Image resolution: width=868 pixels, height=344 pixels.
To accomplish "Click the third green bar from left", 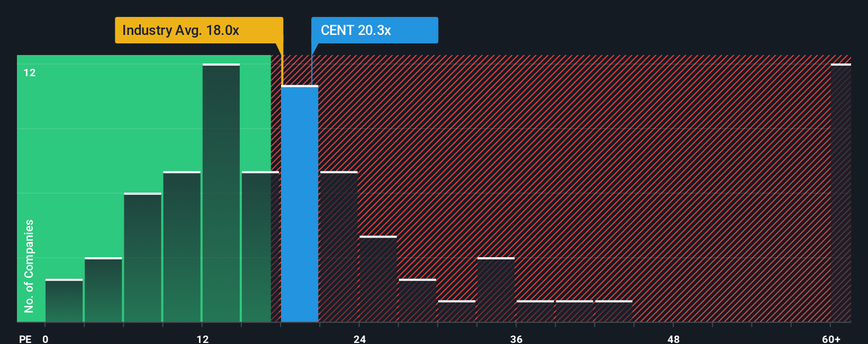I will click(142, 257).
